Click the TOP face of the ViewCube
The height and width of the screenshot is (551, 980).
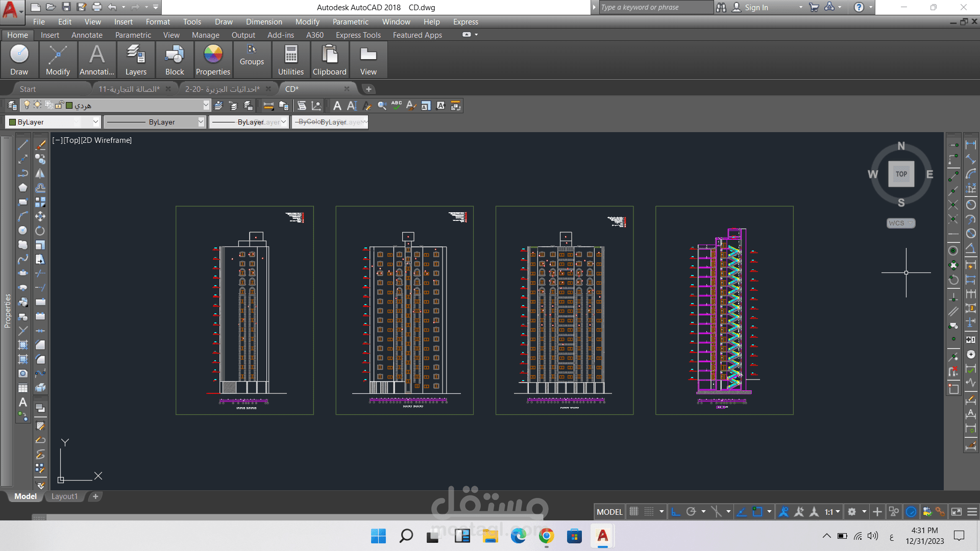click(901, 174)
